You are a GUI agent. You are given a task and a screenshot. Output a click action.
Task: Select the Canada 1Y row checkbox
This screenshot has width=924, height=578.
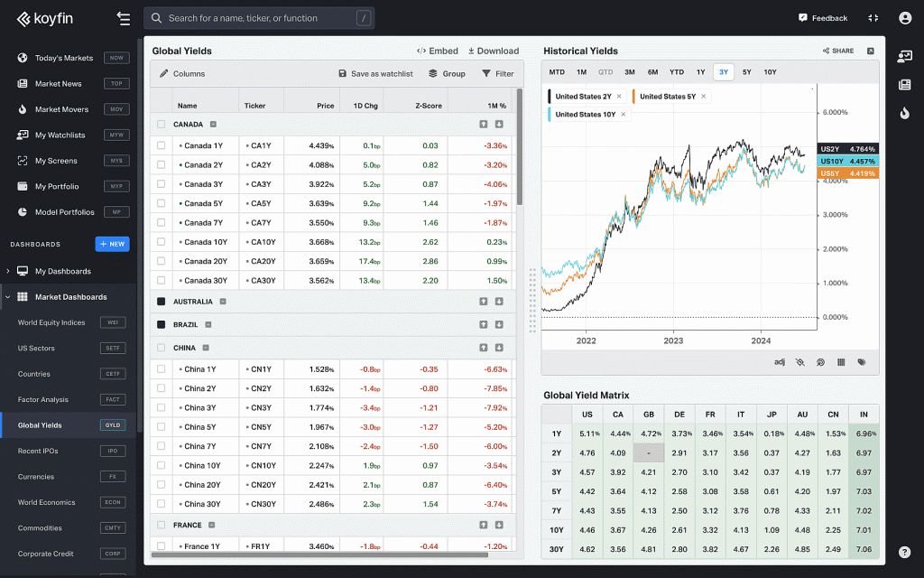click(161, 145)
